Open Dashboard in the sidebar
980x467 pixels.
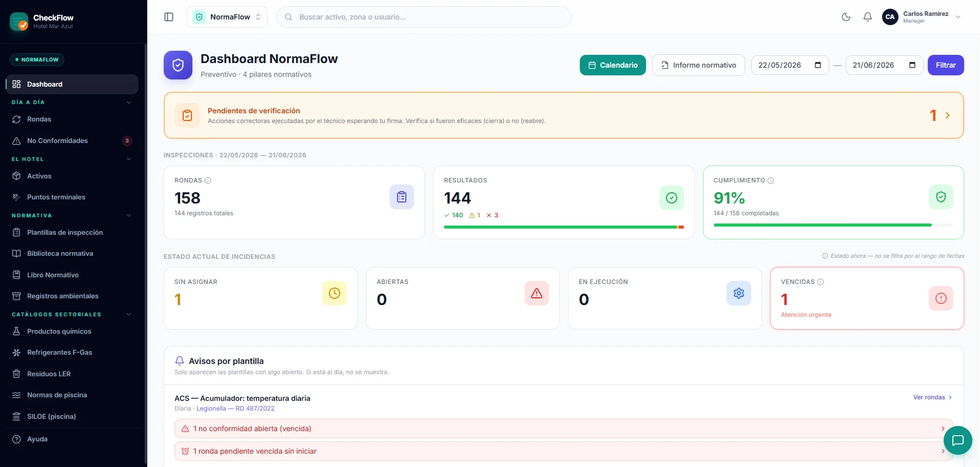pyautogui.click(x=72, y=84)
